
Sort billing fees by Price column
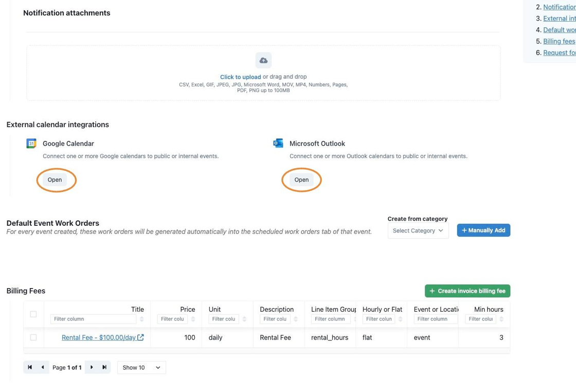tap(193, 319)
